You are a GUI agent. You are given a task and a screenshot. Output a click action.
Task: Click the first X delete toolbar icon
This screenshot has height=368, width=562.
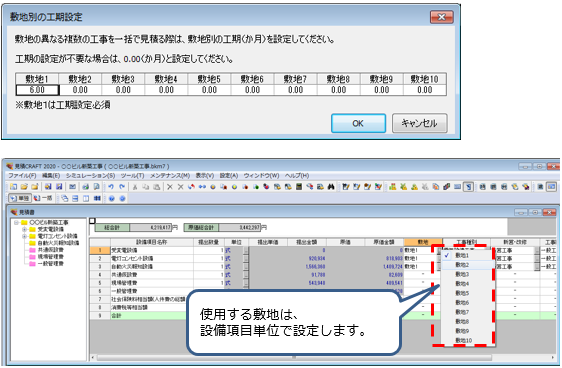pos(170,187)
